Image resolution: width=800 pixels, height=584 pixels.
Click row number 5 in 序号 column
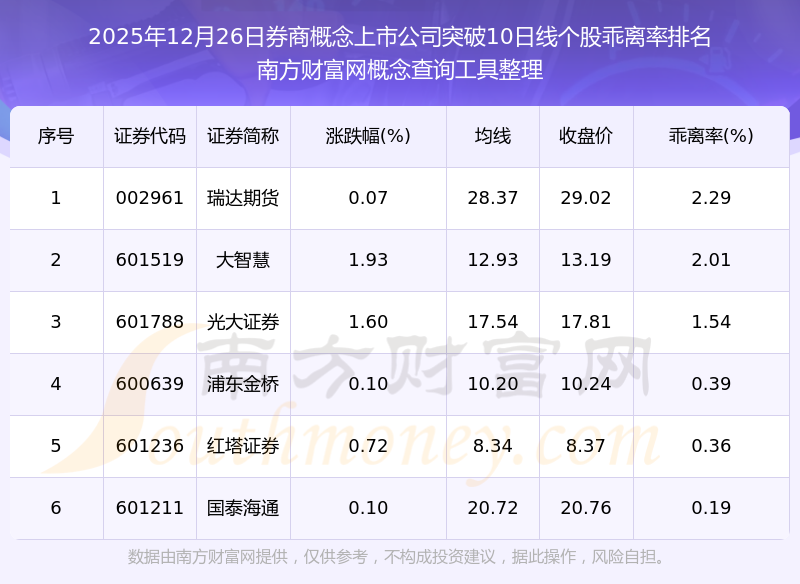click(x=56, y=446)
